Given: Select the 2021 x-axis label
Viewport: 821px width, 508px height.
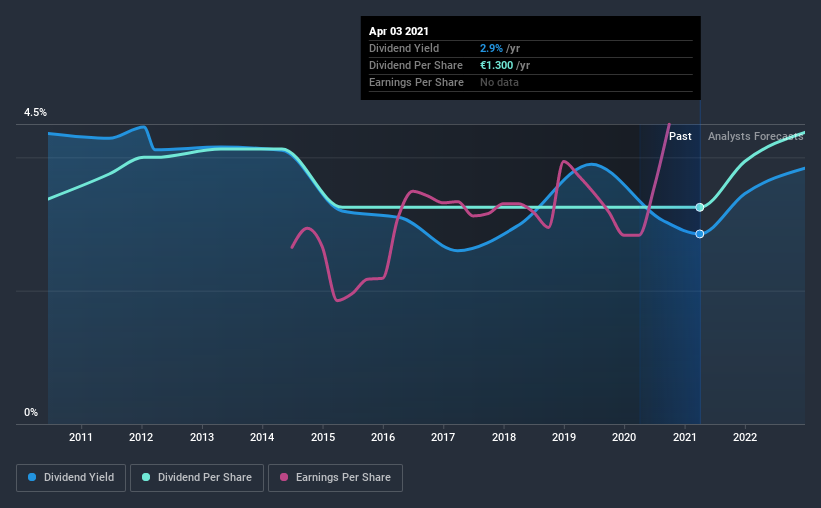Looking at the screenshot, I should pos(684,437).
